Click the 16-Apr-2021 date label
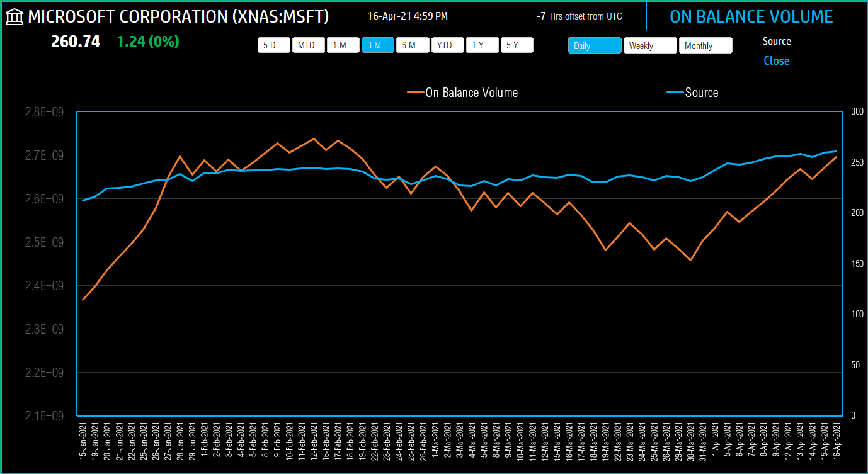Viewport: 868px width, 474px height. [837, 442]
